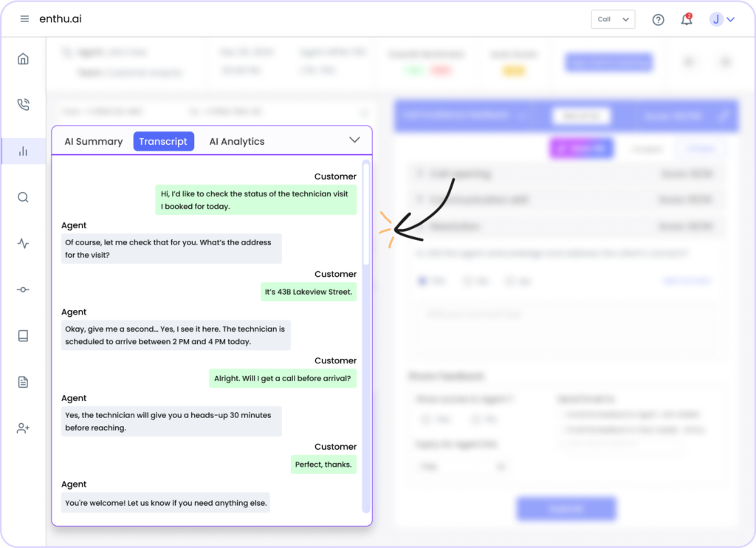Open the document icon in sidebar
This screenshot has width=756, height=548.
(x=23, y=381)
